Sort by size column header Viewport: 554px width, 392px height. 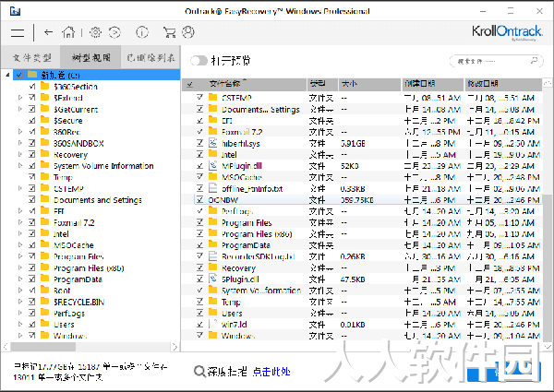[369, 84]
